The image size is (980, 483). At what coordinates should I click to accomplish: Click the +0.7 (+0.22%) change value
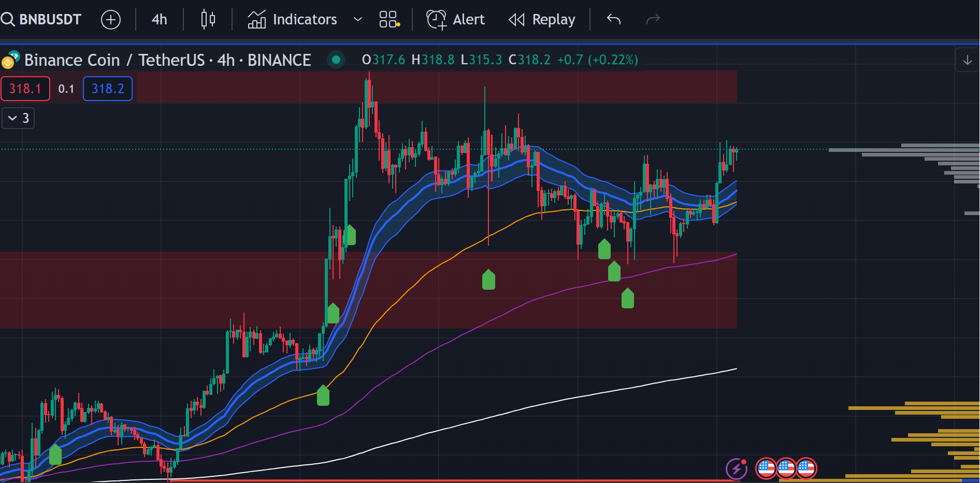(598, 60)
